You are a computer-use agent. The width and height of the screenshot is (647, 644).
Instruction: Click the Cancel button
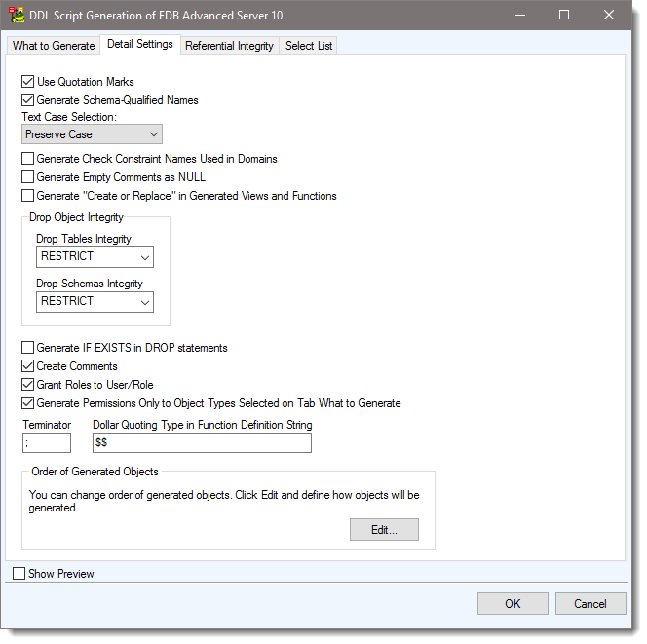[x=590, y=604]
